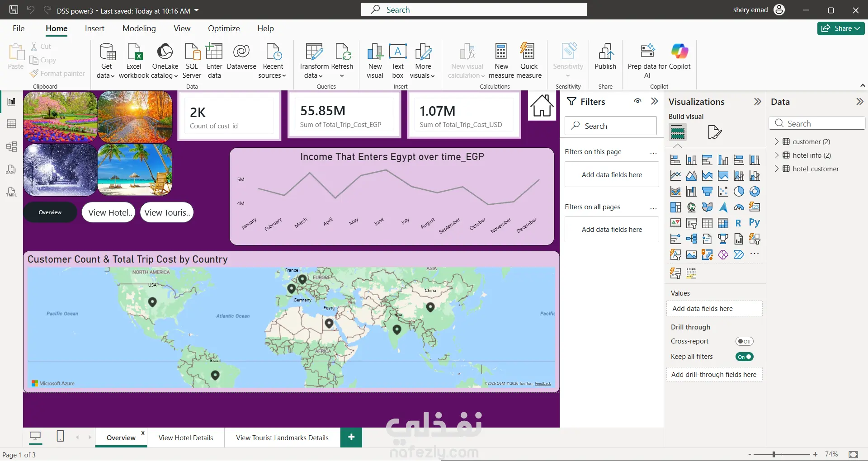This screenshot has height=461, width=868.
Task: Select the Funnel chart visual
Action: click(x=707, y=192)
